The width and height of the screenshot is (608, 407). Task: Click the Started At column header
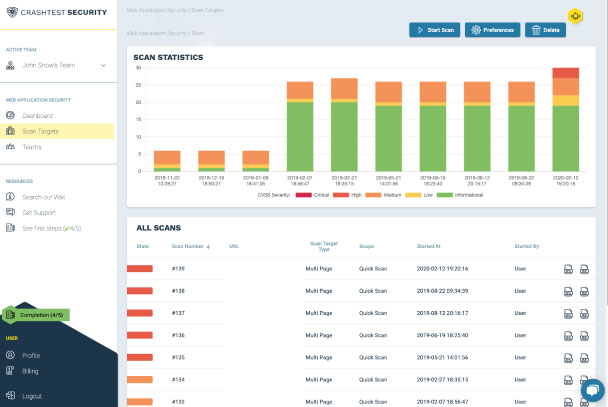428,247
